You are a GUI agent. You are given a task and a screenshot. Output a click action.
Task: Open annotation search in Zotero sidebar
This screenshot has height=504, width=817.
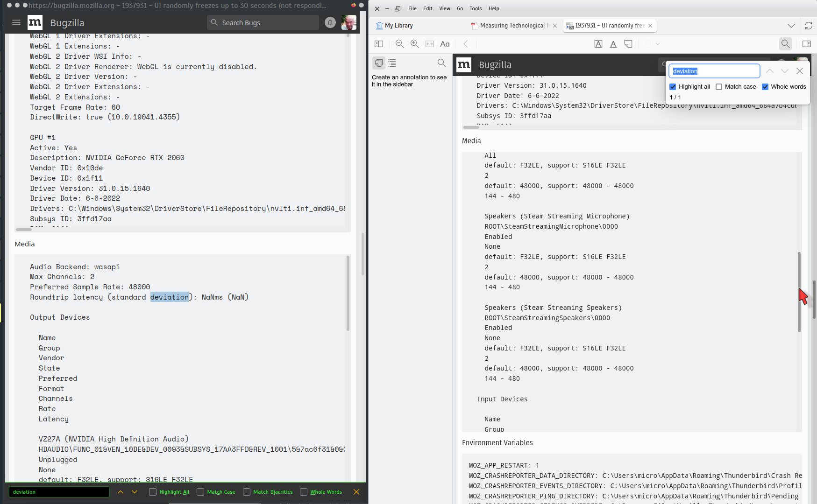click(x=441, y=63)
